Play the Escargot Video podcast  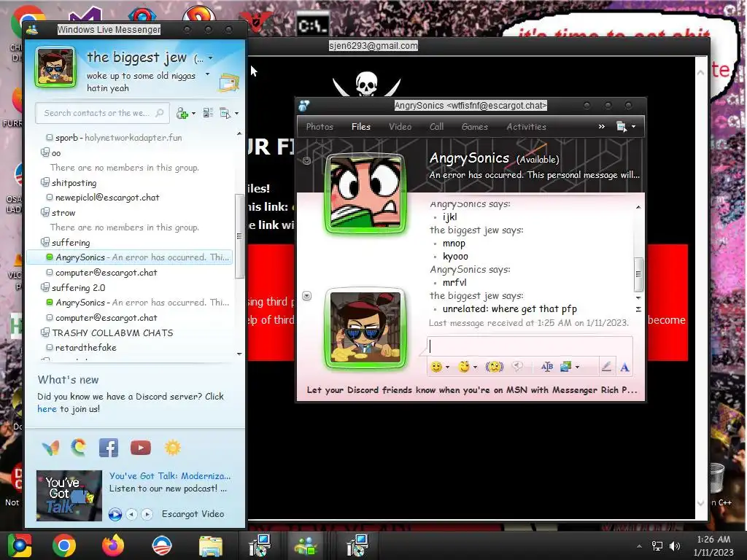tap(115, 514)
